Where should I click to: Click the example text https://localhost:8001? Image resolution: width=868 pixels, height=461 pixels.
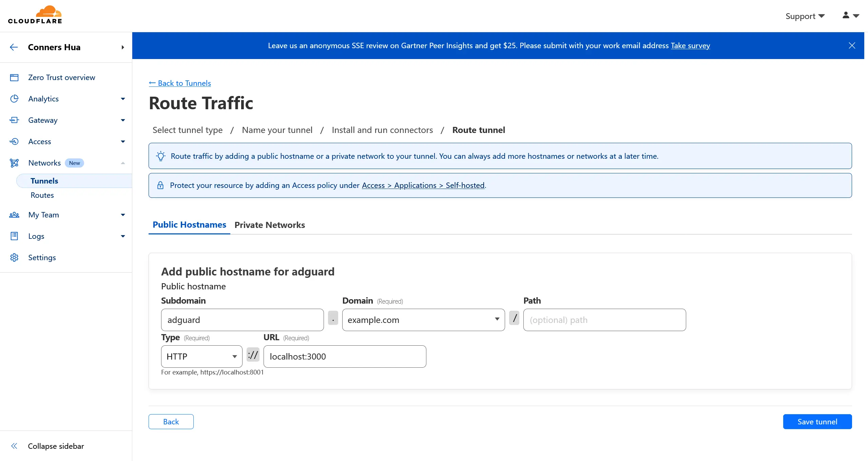pos(232,372)
